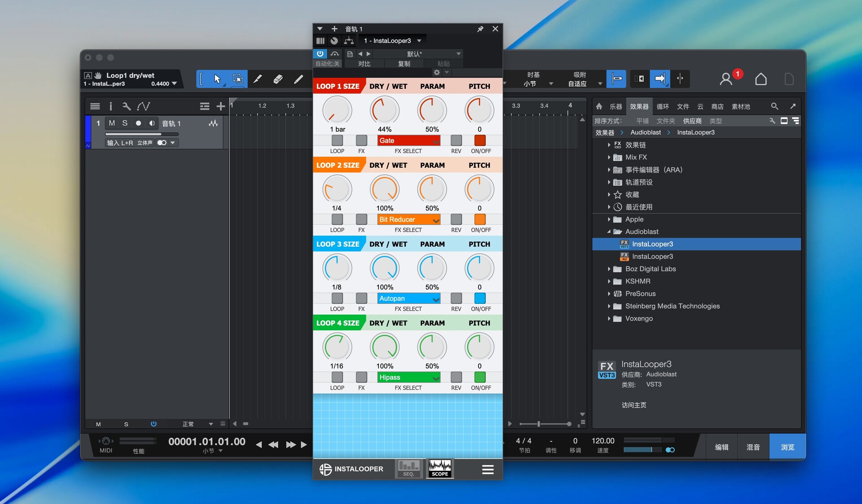The height and width of the screenshot is (504, 862).
Task: Expand the PreSonus vendor folder
Action: pyautogui.click(x=609, y=294)
